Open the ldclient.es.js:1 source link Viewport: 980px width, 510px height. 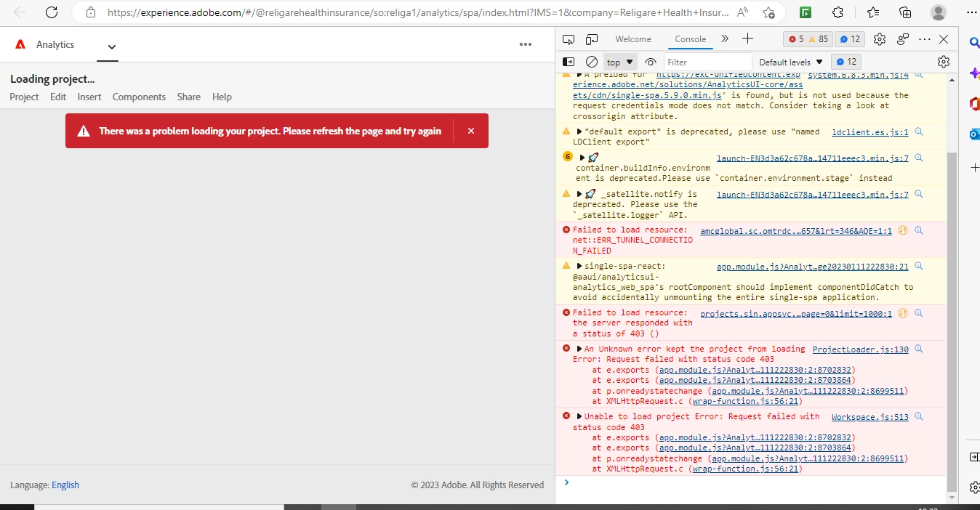[870, 132]
